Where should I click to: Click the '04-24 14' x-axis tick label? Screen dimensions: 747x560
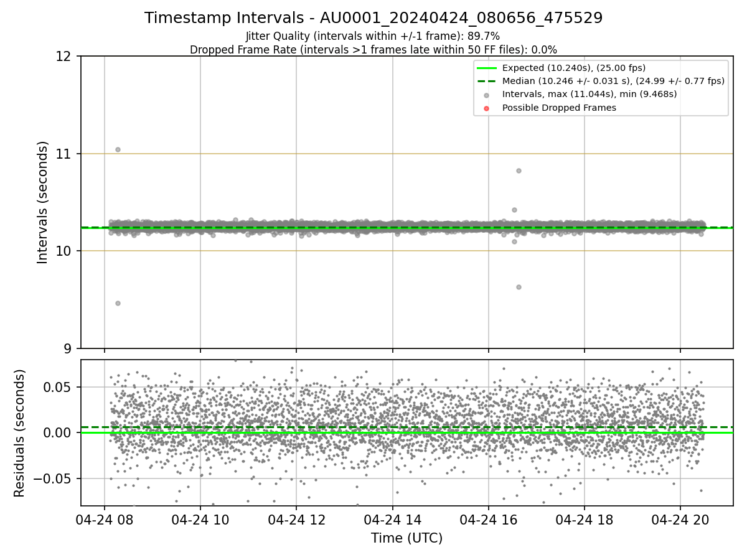tap(392, 520)
